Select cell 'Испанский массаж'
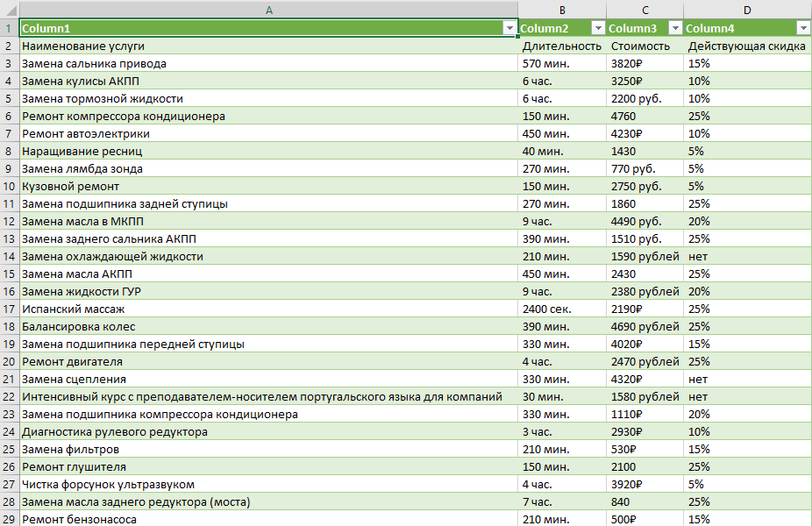Viewport: 812px width, 526px height. (x=269, y=309)
